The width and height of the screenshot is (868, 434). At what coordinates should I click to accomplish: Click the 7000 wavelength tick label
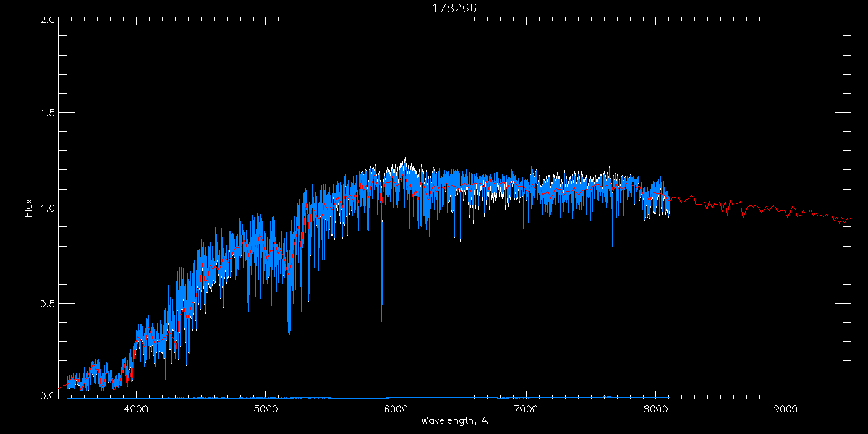tap(526, 409)
